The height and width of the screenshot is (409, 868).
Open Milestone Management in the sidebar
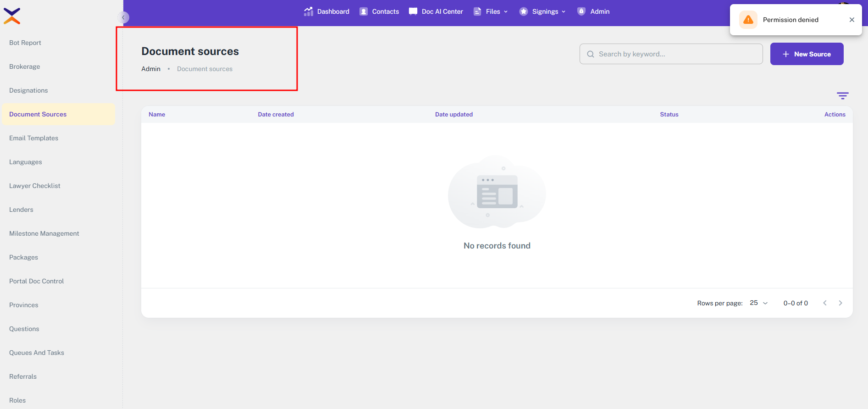[44, 233]
